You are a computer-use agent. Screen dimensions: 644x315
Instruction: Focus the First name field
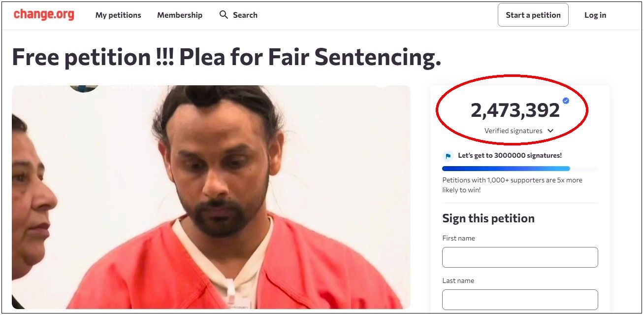click(520, 257)
